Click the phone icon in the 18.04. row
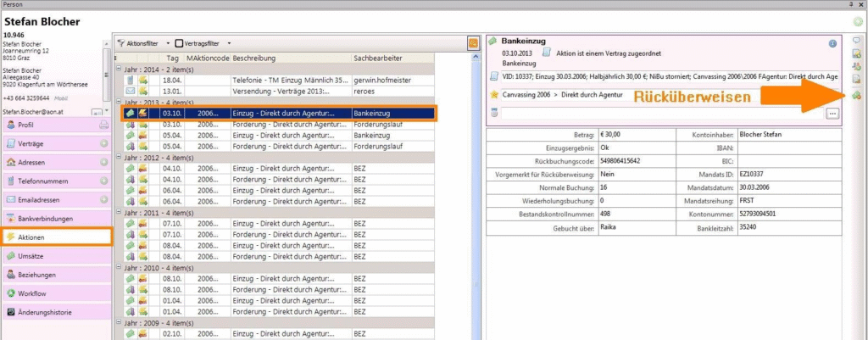Viewport: 868px width, 340px height. click(130, 81)
